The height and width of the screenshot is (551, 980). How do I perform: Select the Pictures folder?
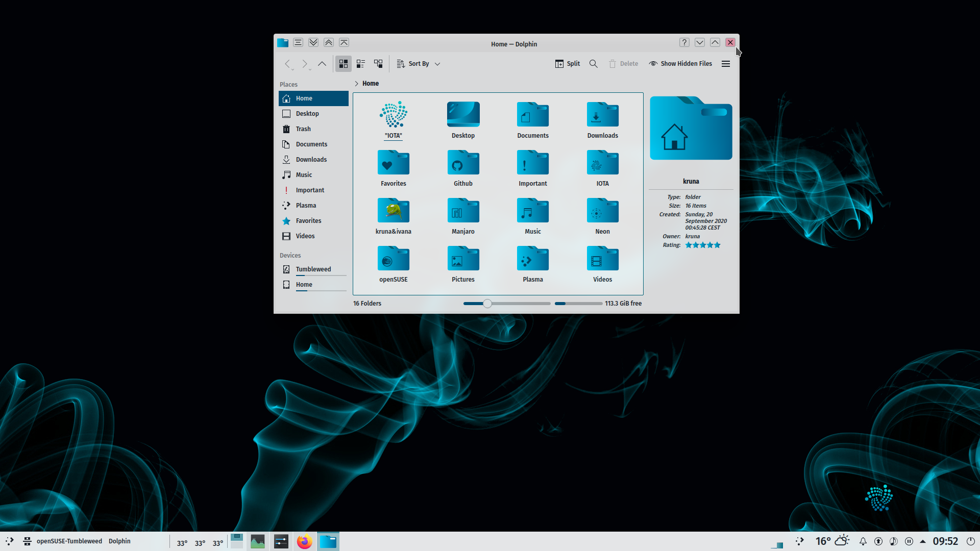463,264
